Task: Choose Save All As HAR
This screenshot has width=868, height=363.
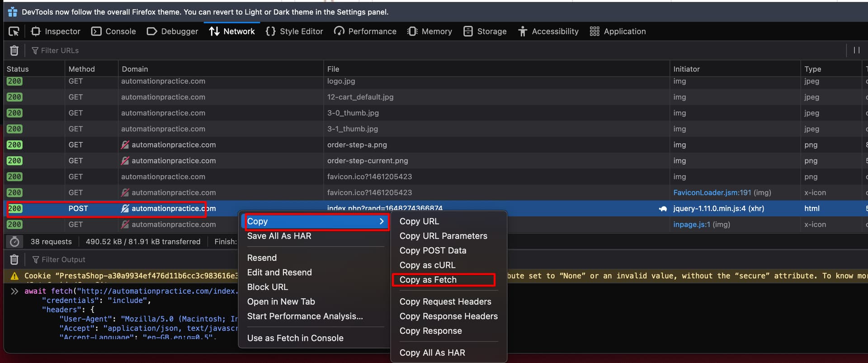Action: pyautogui.click(x=279, y=236)
